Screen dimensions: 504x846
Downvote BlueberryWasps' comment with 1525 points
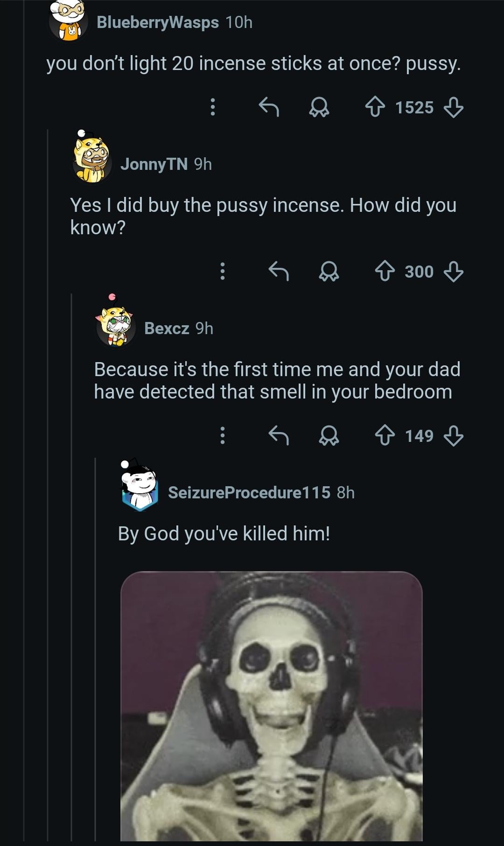(x=453, y=107)
